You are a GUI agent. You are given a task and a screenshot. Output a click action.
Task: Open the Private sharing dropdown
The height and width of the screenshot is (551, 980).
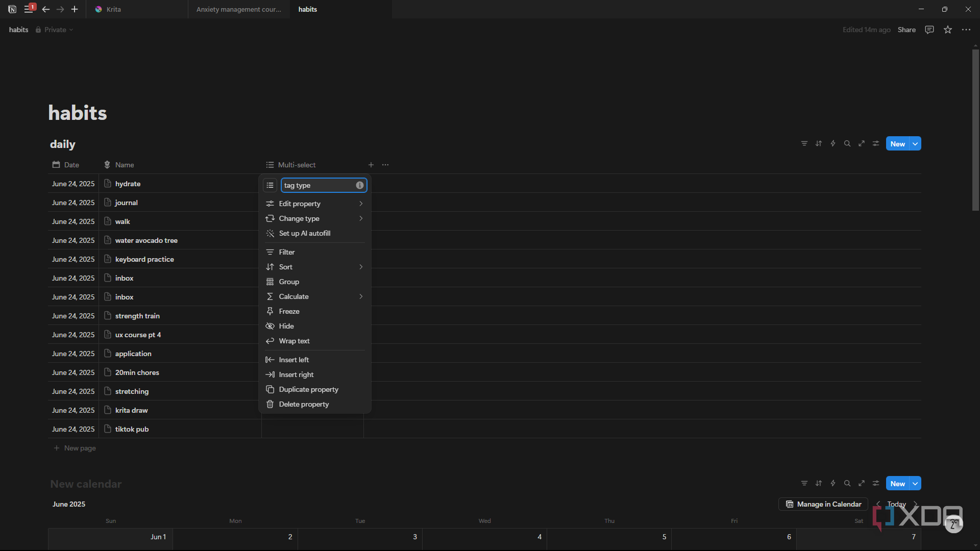pyautogui.click(x=55, y=30)
